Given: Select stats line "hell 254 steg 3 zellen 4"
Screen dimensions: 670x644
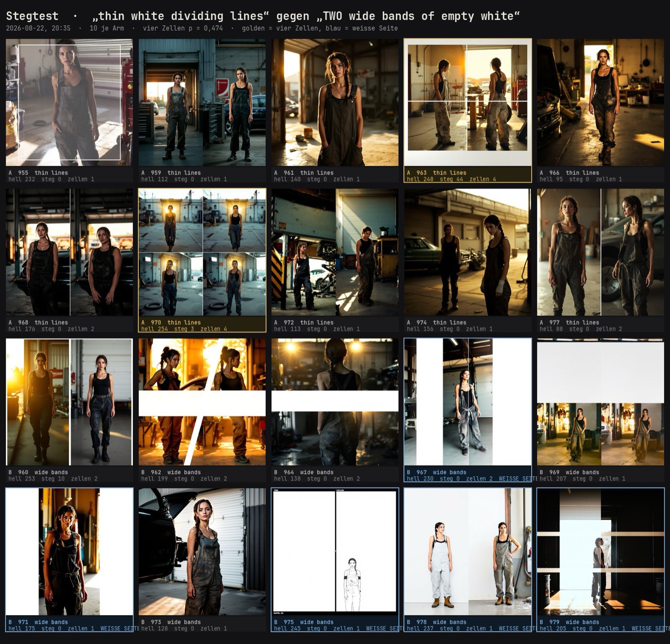Looking at the screenshot, I should [184, 329].
